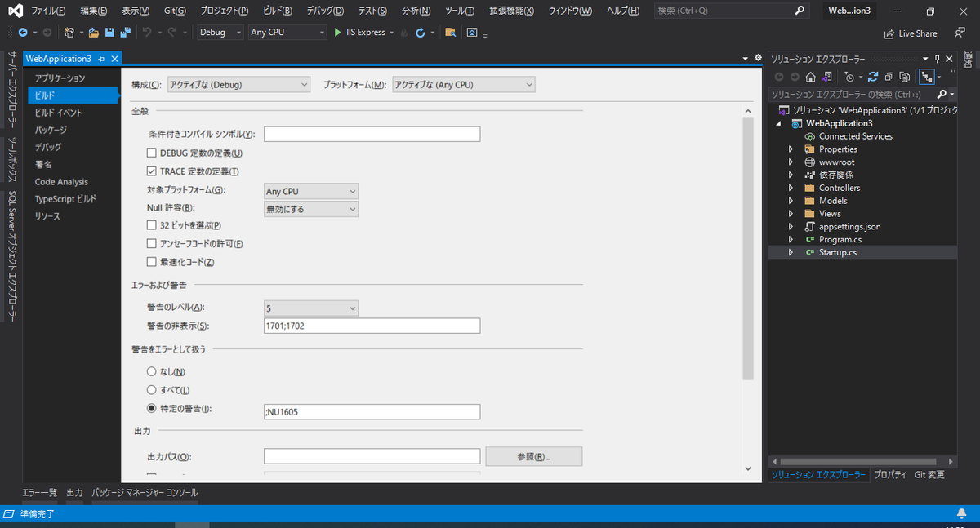Screen dimensions: 980x528
Task: Select the ビルド イベント property page
Action: pos(59,113)
